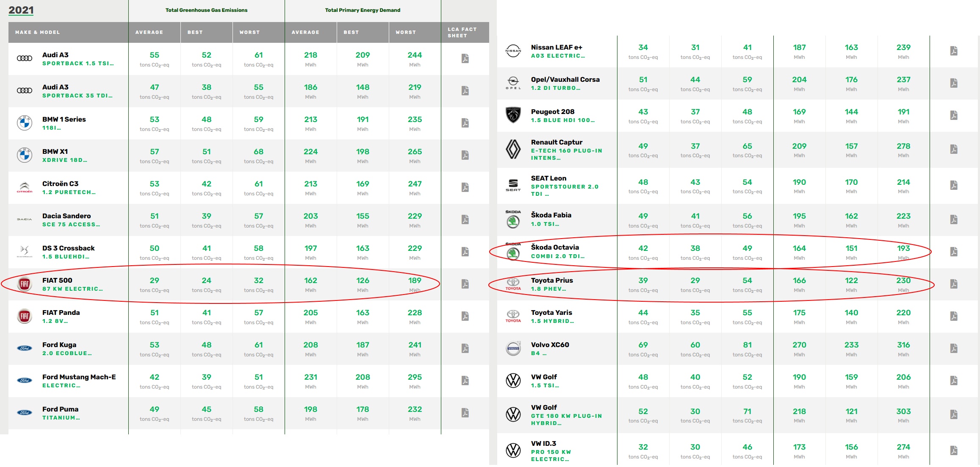
Task: Click the Worst header under Greenhouse Gas Emissions
Action: coord(249,32)
